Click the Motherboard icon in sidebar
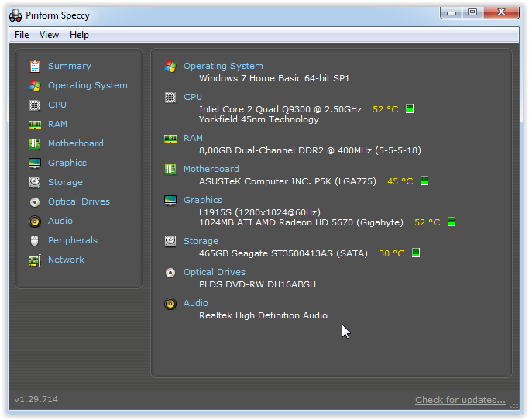 click(x=35, y=144)
